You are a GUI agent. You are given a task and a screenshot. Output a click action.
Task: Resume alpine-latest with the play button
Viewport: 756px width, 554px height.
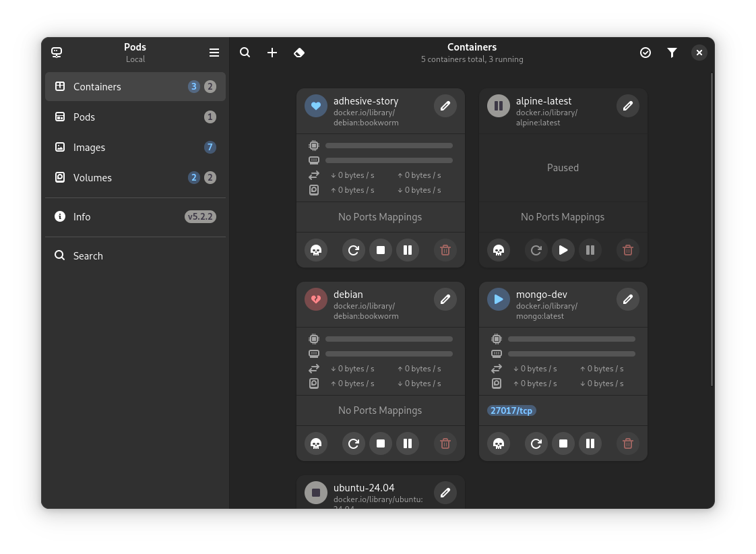pos(563,250)
